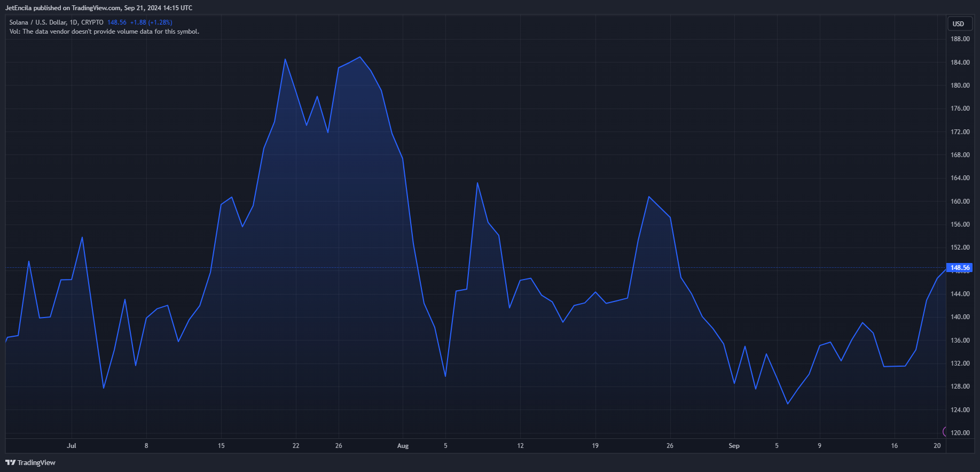Click the 164.00 price axis label
Screen dimensions: 980x472
click(x=960, y=178)
